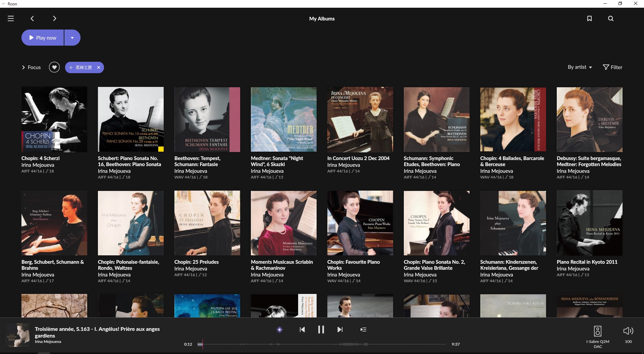Image resolution: width=644 pixels, height=354 pixels.
Task: Pause the current track
Action: (321, 330)
